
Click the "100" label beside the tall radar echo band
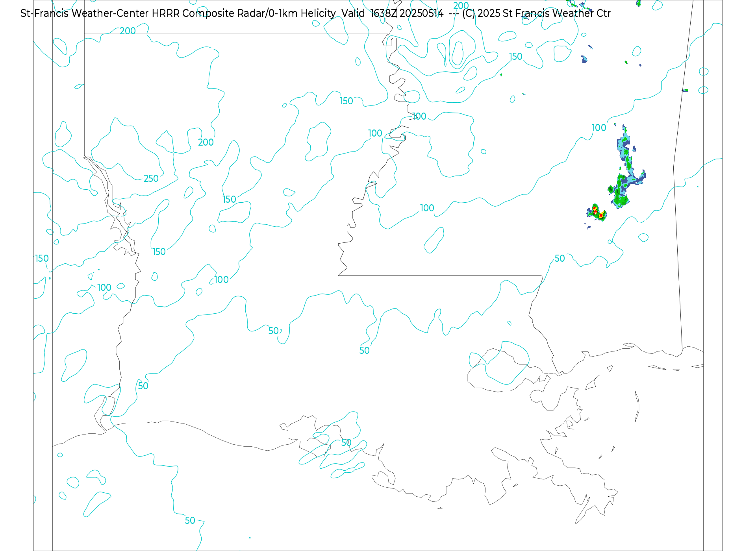(598, 128)
